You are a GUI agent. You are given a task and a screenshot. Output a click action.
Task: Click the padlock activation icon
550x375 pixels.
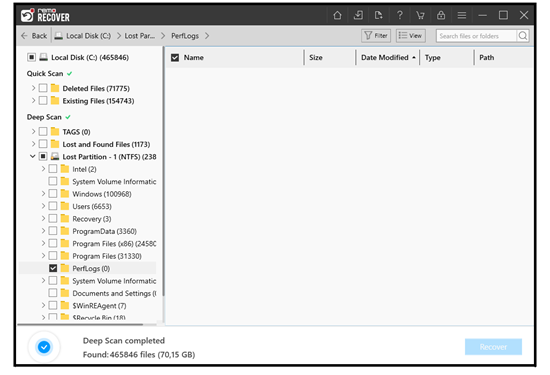tap(441, 15)
